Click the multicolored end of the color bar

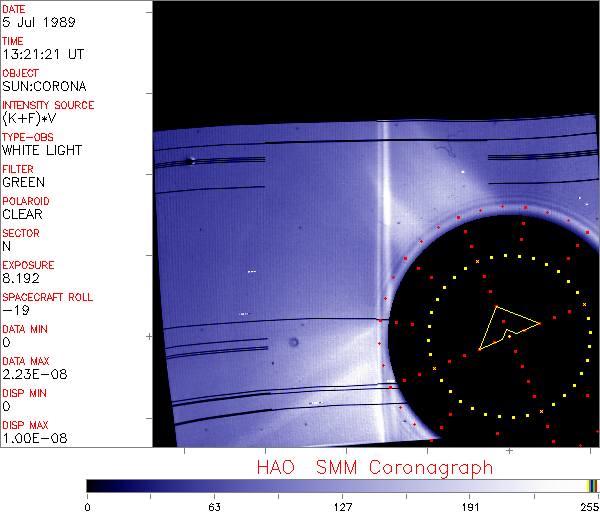pyautogui.click(x=592, y=485)
